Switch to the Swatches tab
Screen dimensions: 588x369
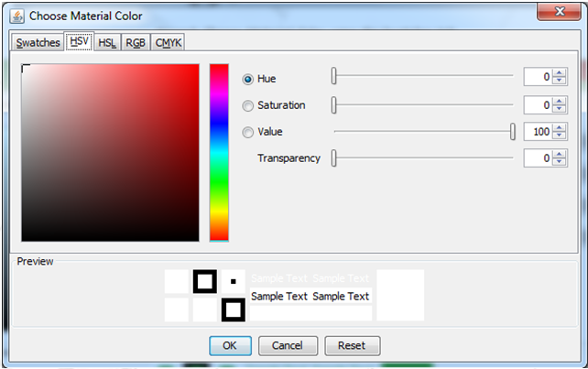point(38,43)
